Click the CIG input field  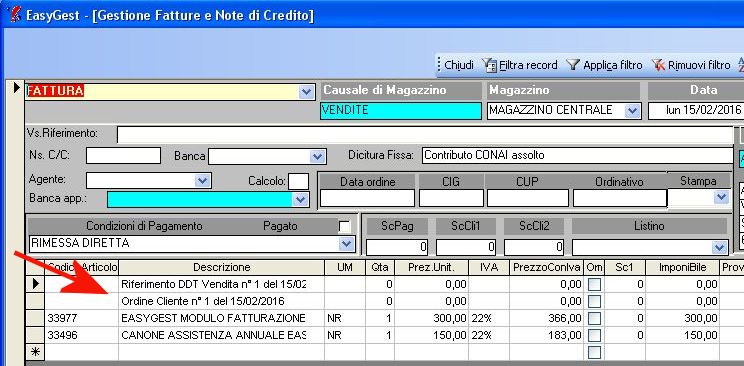tap(451, 198)
